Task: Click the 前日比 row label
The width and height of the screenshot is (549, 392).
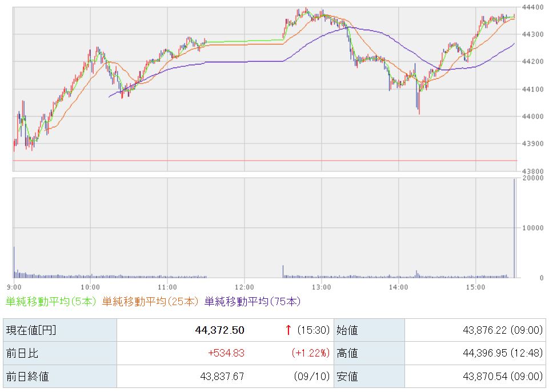Action: pyautogui.click(x=60, y=353)
